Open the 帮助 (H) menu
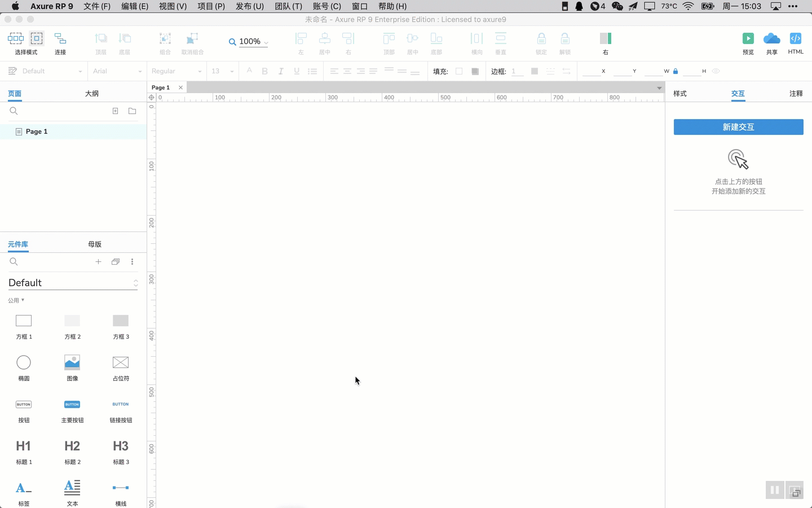812x508 pixels. [392, 6]
